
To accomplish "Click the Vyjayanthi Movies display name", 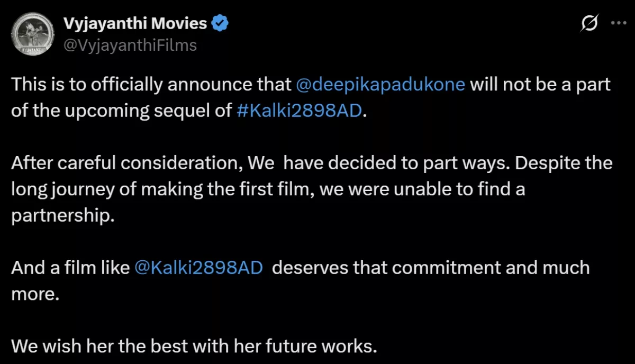I will coord(135,24).
